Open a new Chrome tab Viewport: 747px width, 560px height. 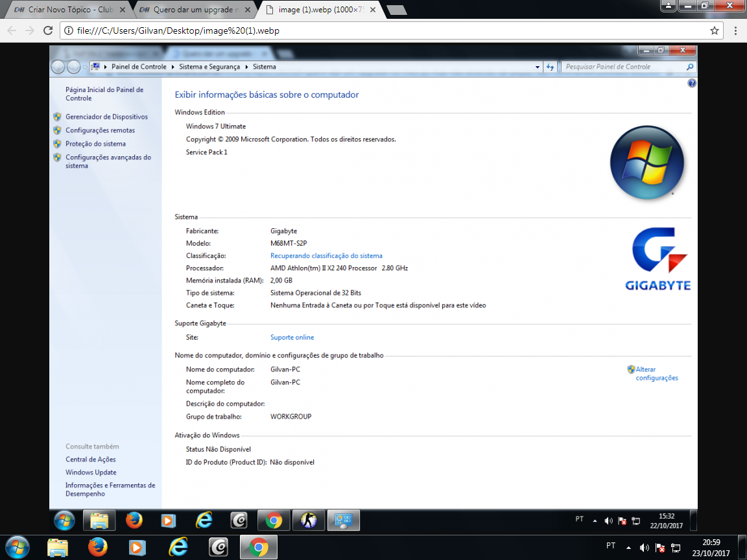pos(396,10)
